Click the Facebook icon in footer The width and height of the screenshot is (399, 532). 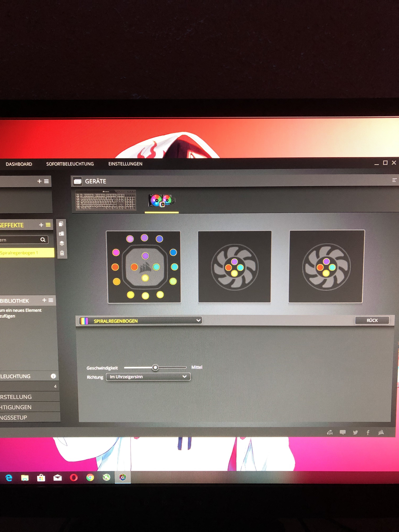(368, 433)
